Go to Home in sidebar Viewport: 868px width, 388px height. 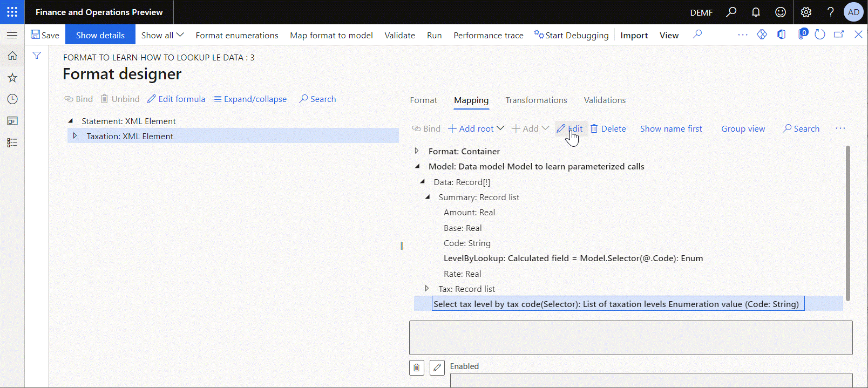coord(12,56)
